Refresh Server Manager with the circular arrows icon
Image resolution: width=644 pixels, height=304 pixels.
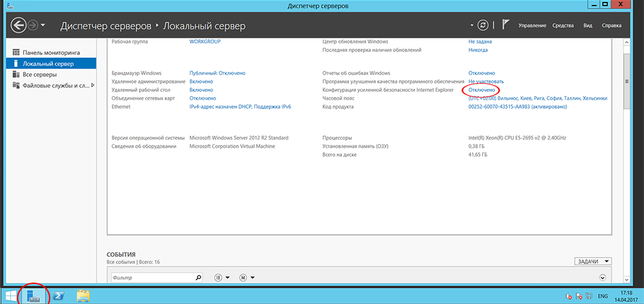click(483, 25)
